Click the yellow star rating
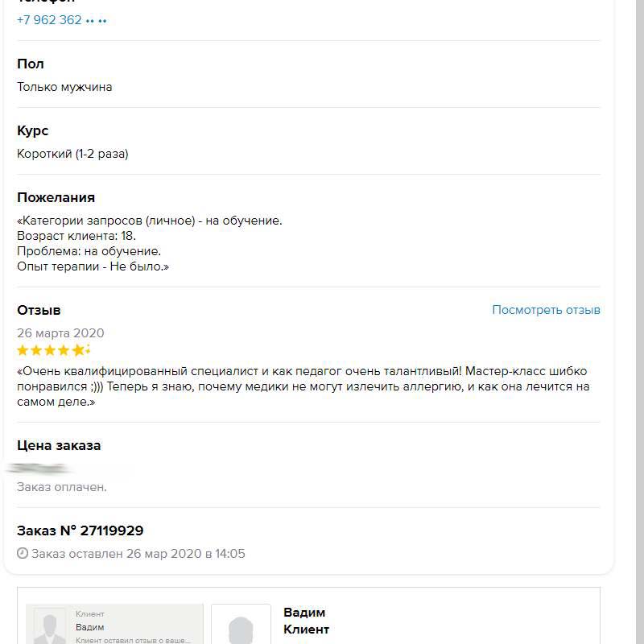 click(x=53, y=350)
